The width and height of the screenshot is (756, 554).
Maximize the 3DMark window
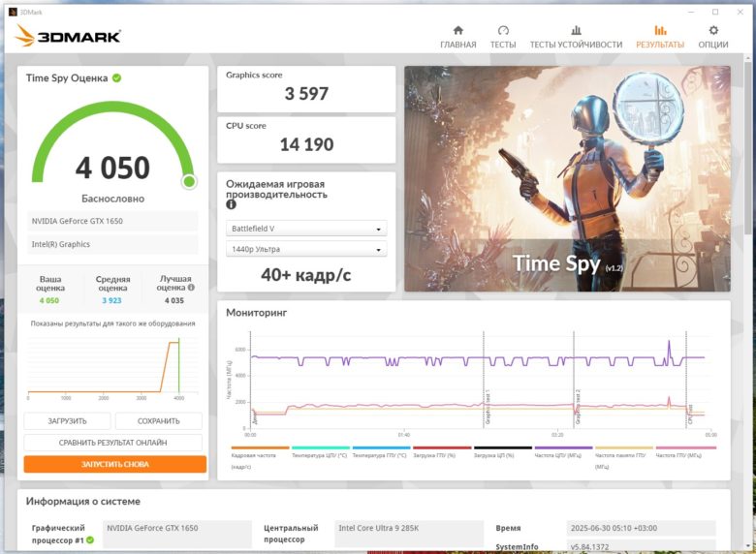[715, 12]
